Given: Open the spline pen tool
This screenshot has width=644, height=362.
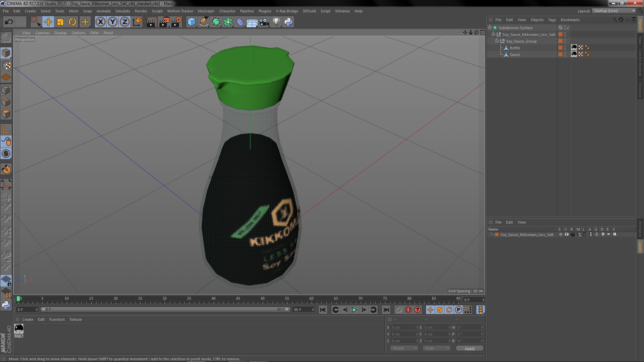Looking at the screenshot, I should pos(204,22).
